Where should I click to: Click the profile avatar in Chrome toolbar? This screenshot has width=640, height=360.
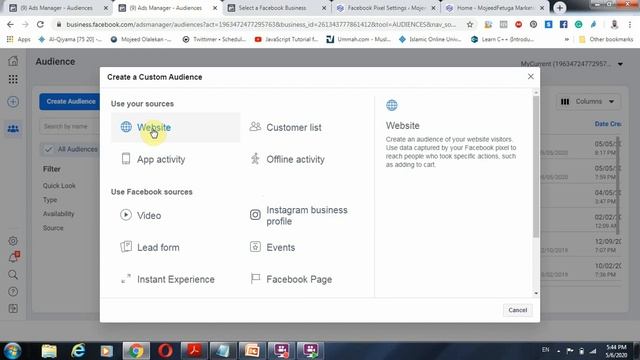coord(614,24)
